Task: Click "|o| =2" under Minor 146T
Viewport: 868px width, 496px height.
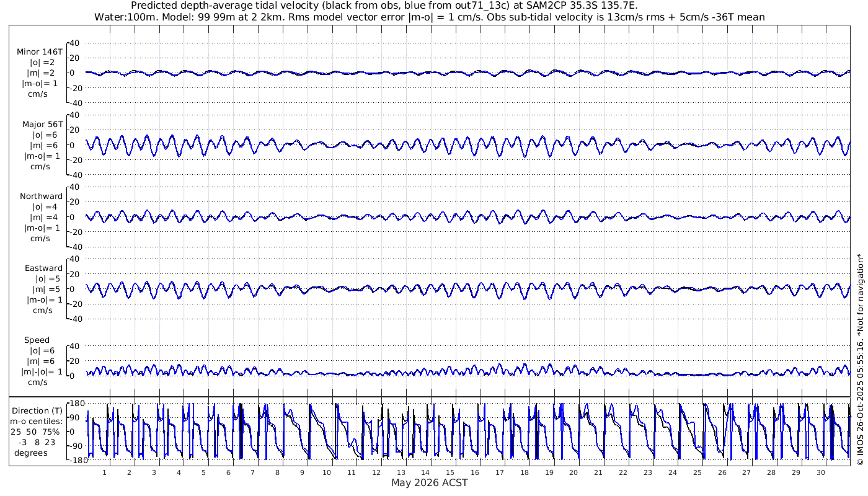Action: tap(43, 63)
